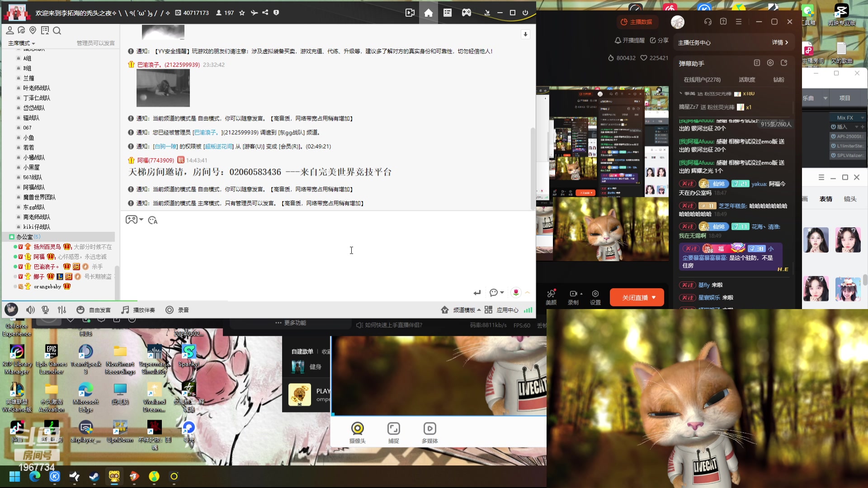
Task: Open the user profile icon above channel list
Action: (x=9, y=30)
